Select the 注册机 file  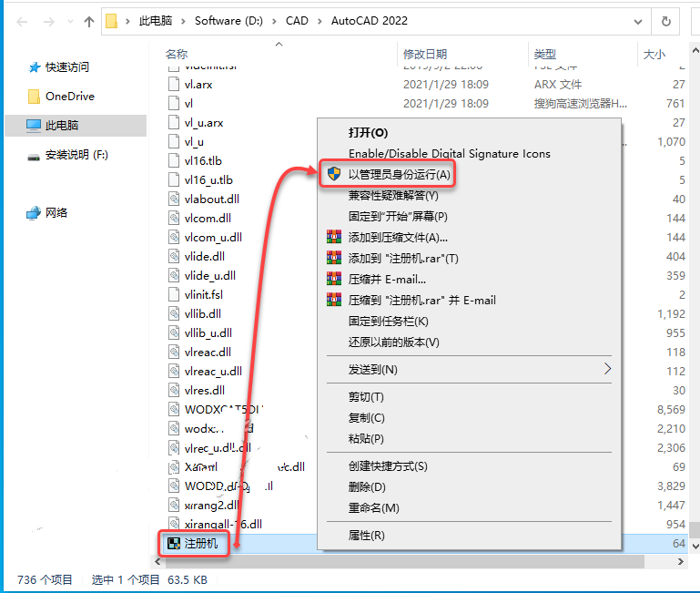point(201,544)
